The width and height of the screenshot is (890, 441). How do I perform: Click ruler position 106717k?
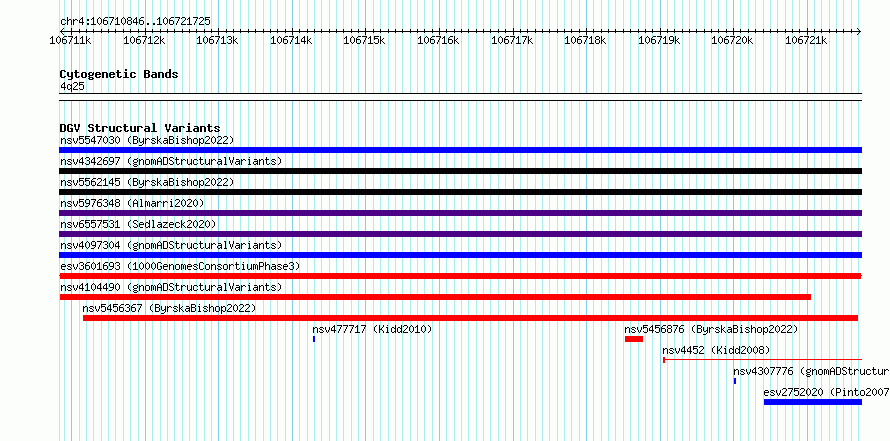click(513, 40)
